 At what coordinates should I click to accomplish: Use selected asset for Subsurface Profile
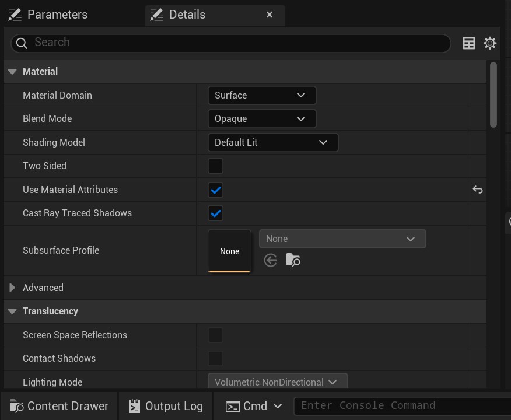click(270, 260)
